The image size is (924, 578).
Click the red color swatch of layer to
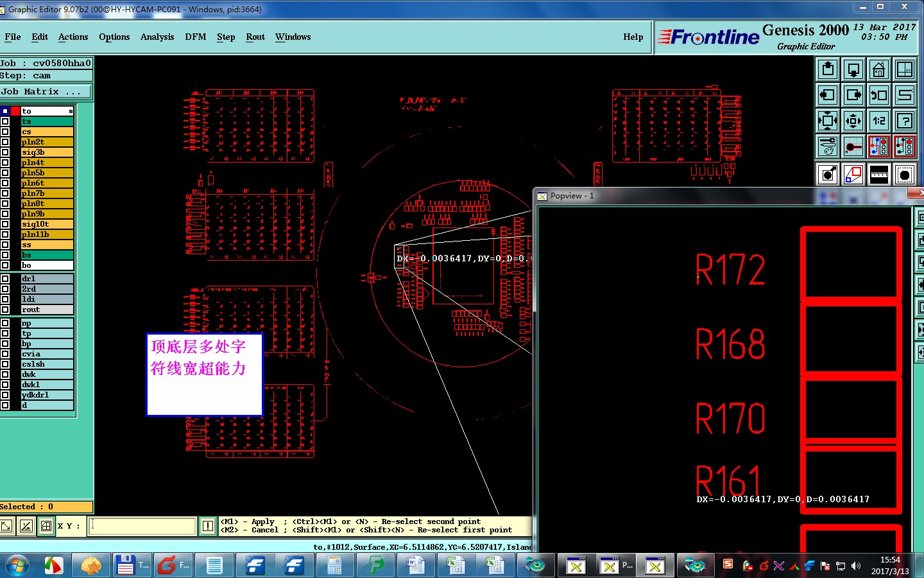click(15, 111)
